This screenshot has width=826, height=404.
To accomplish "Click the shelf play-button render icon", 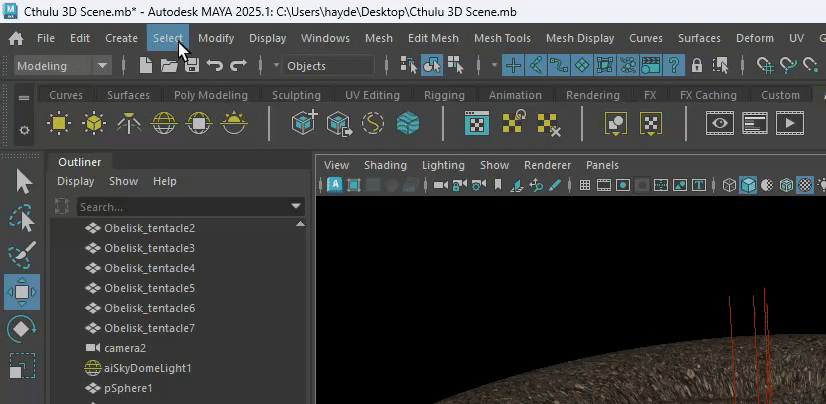I will pyautogui.click(x=790, y=123).
